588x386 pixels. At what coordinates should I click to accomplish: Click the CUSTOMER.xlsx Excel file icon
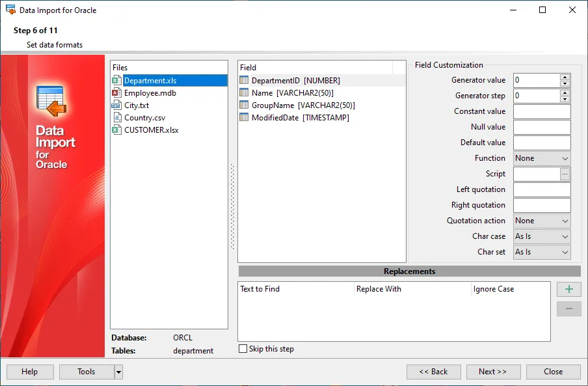point(116,130)
